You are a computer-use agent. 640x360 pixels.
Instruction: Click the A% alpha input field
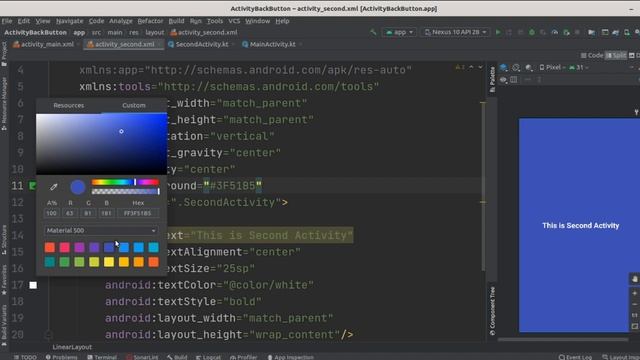pyautogui.click(x=51, y=213)
